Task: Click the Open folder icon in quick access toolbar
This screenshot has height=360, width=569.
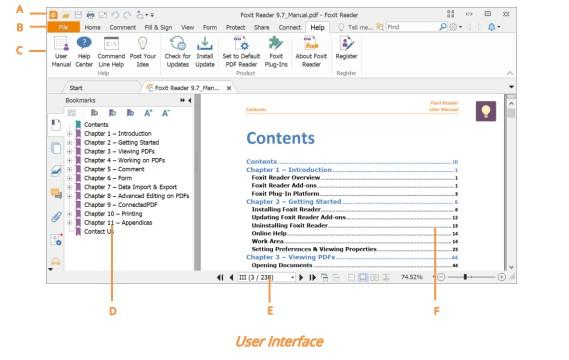Action: (x=65, y=15)
